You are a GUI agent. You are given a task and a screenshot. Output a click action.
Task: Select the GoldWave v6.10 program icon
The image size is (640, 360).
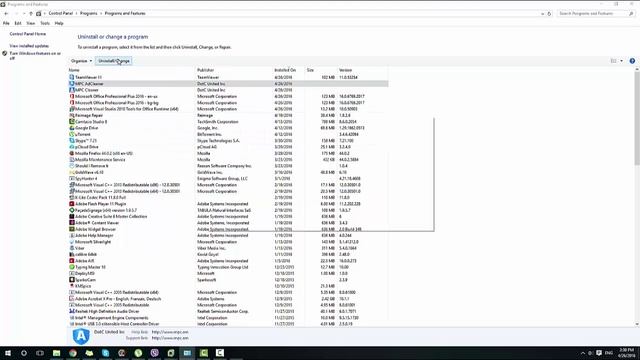72,172
